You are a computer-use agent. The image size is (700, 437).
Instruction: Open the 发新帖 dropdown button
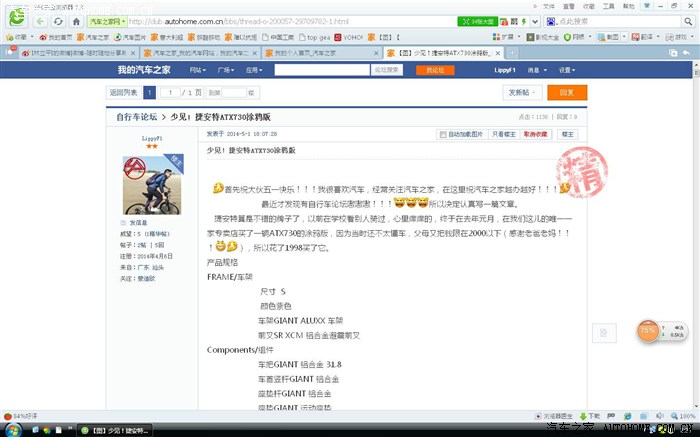[x=524, y=92]
